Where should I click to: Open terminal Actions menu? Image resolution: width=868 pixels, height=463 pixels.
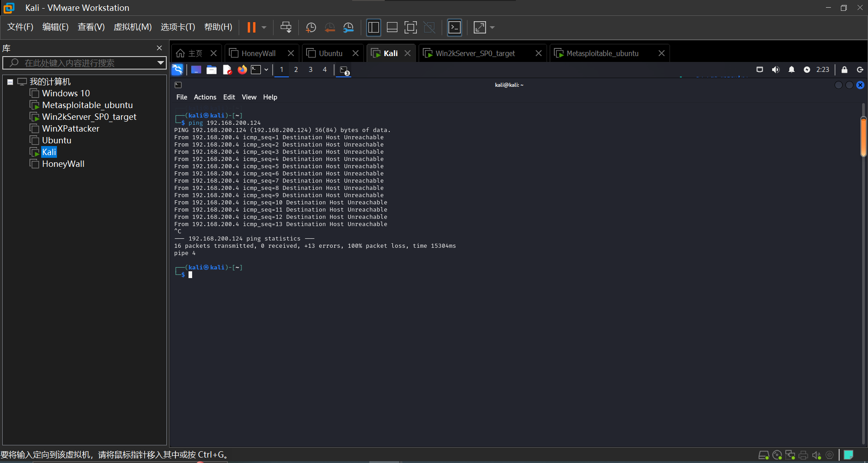205,97
